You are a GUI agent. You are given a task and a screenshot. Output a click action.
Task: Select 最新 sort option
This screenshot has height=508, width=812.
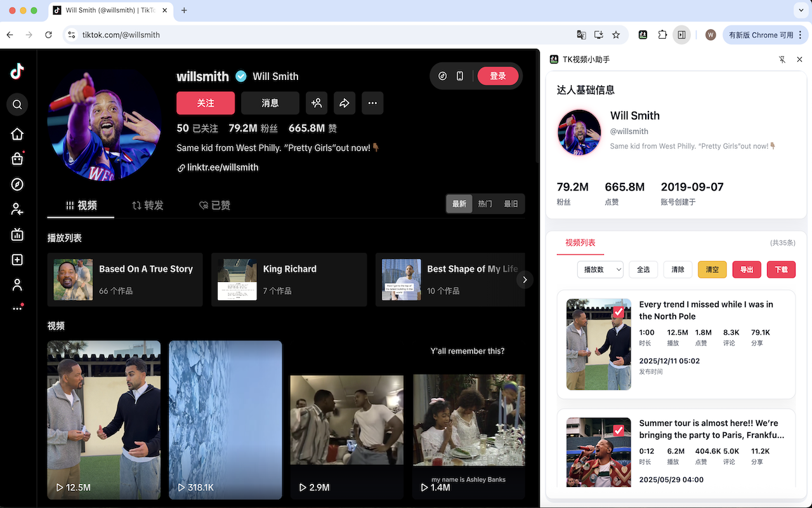[459, 204]
